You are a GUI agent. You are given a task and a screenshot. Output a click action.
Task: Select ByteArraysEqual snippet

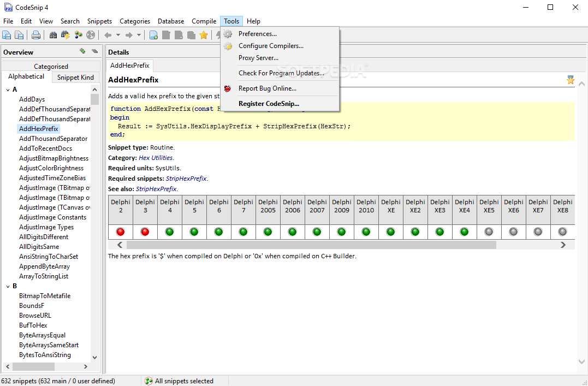(43, 335)
